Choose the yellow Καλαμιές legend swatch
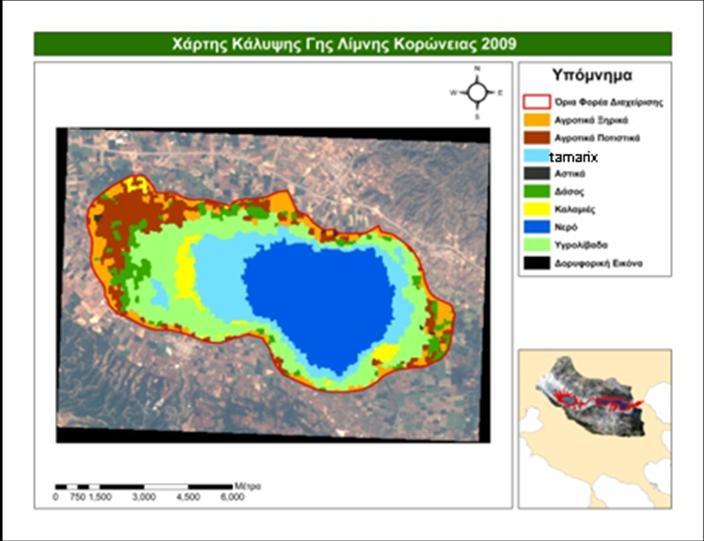The height and width of the screenshot is (541, 704). (x=537, y=209)
